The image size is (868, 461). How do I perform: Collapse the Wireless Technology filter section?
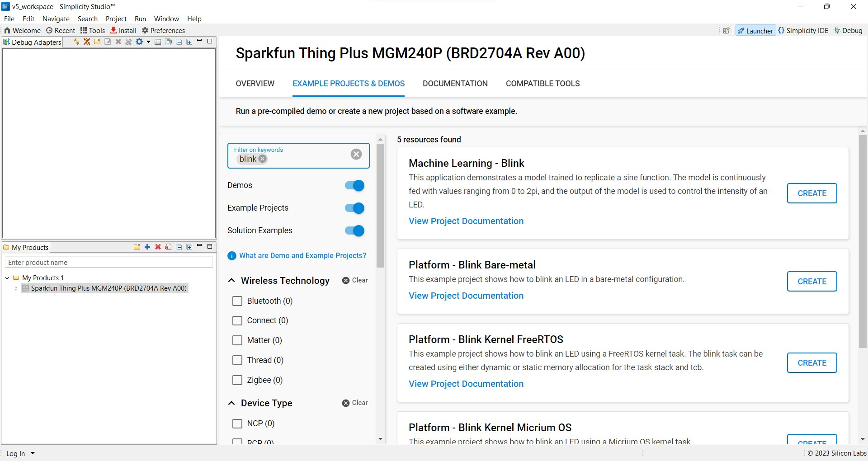[x=231, y=280]
